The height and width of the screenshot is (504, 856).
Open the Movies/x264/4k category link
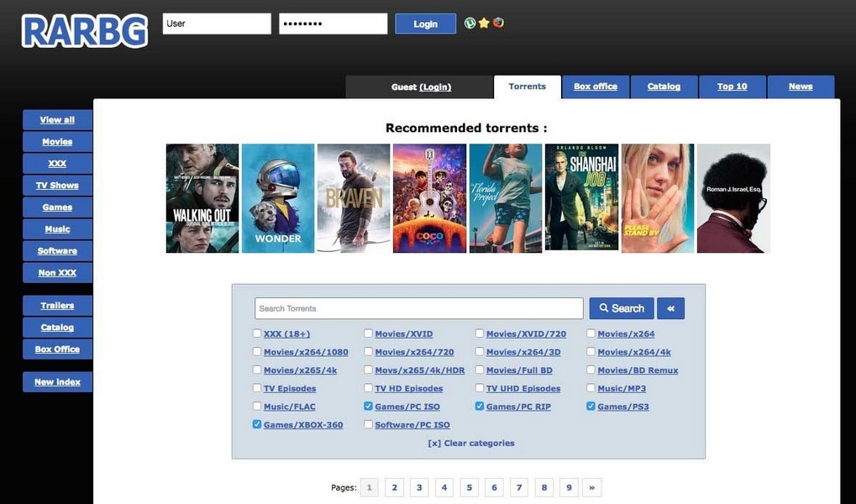[634, 352]
